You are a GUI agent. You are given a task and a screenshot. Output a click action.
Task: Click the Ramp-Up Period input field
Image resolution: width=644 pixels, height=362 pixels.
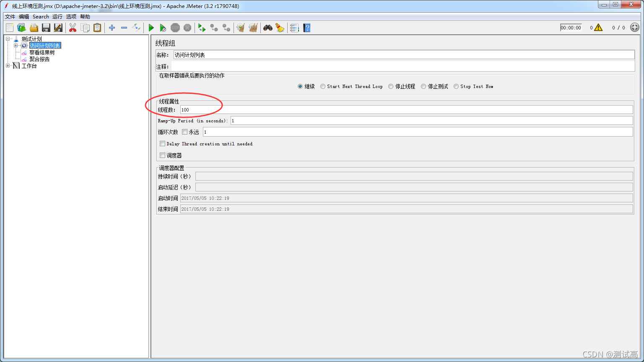tap(431, 121)
